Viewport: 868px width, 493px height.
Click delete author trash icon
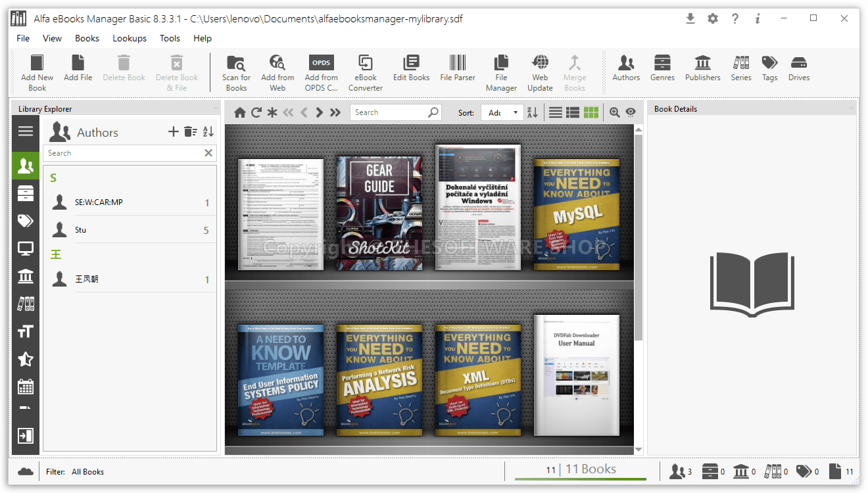pyautogui.click(x=191, y=131)
